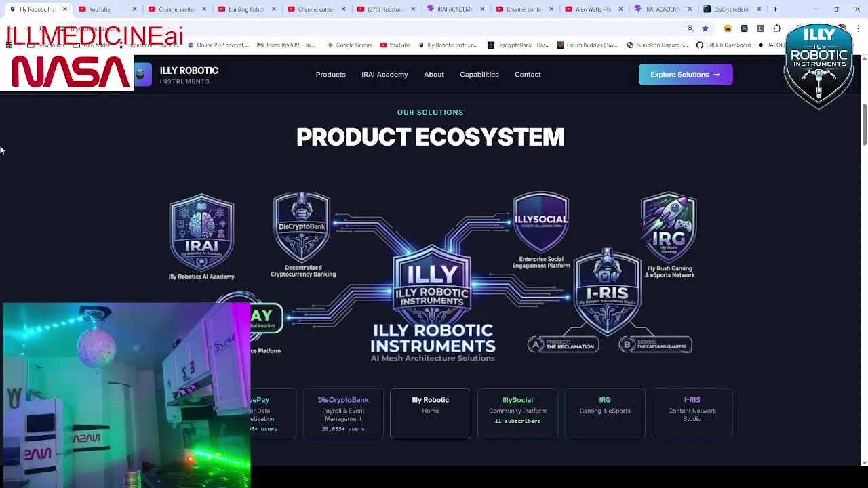Click the '29,633+ users' text
This screenshot has width=868, height=488.
(x=343, y=429)
